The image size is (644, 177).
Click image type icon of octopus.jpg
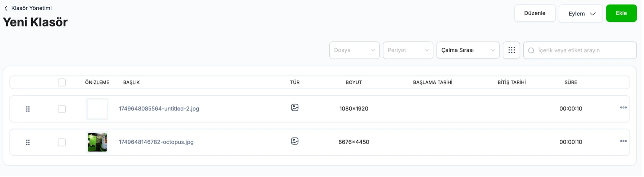pyautogui.click(x=295, y=141)
